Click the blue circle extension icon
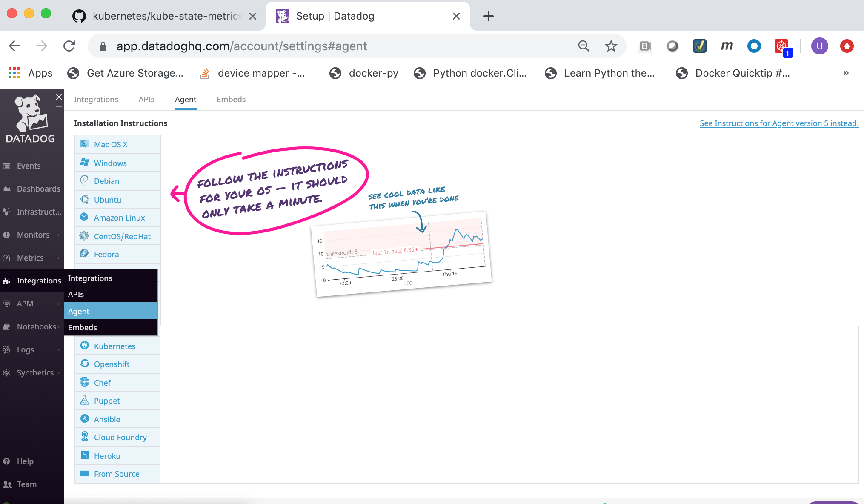Image resolution: width=864 pixels, height=504 pixels. pos(754,46)
